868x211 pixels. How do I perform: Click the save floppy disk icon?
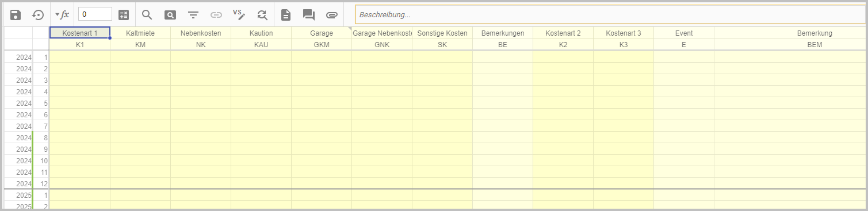[16, 15]
